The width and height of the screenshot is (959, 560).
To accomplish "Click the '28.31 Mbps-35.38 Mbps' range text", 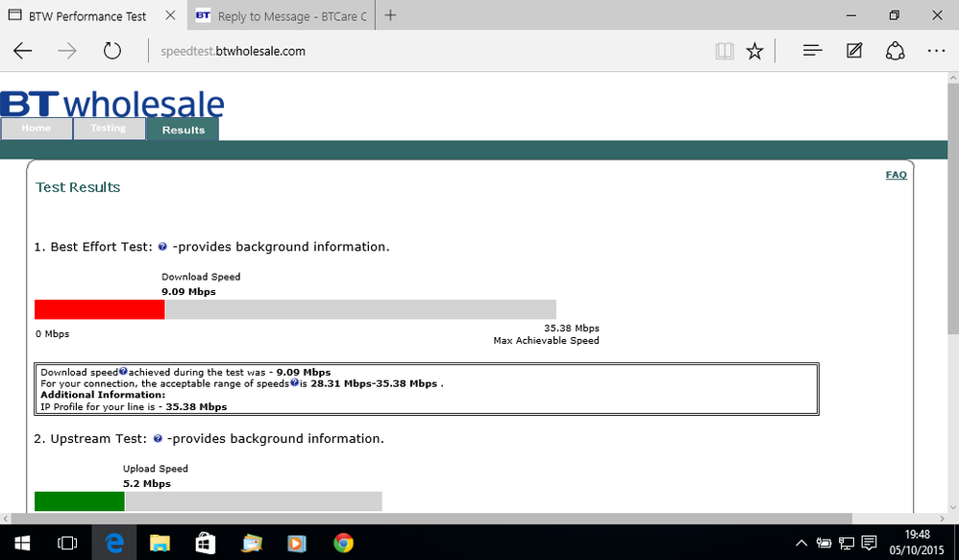I will click(374, 384).
